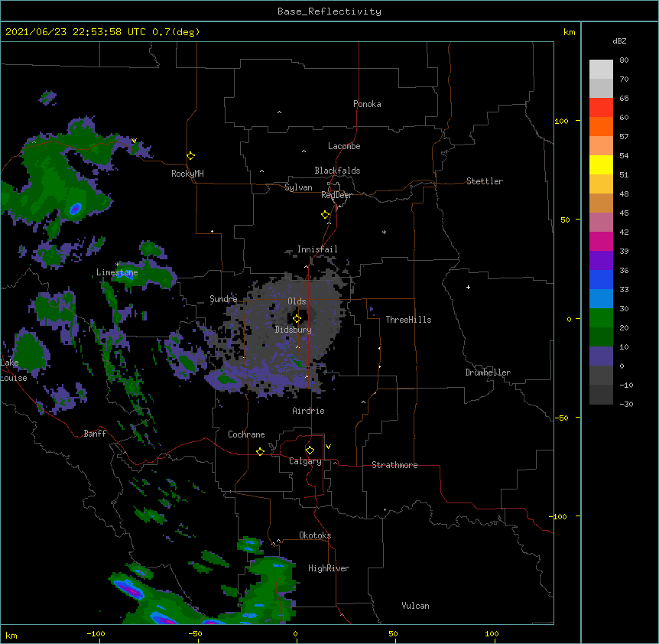Click the RockyMH label
Viewport: 659px width, 644px height.
point(187,174)
